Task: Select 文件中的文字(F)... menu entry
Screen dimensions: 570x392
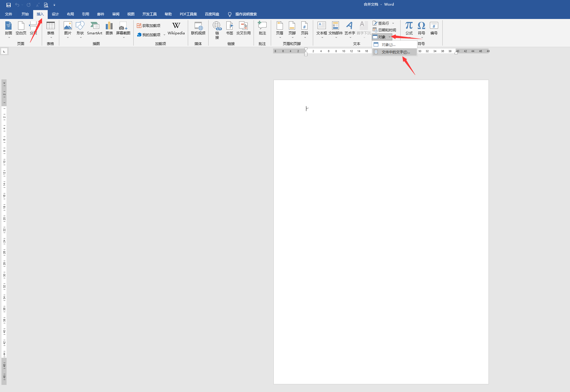Action: [396, 52]
